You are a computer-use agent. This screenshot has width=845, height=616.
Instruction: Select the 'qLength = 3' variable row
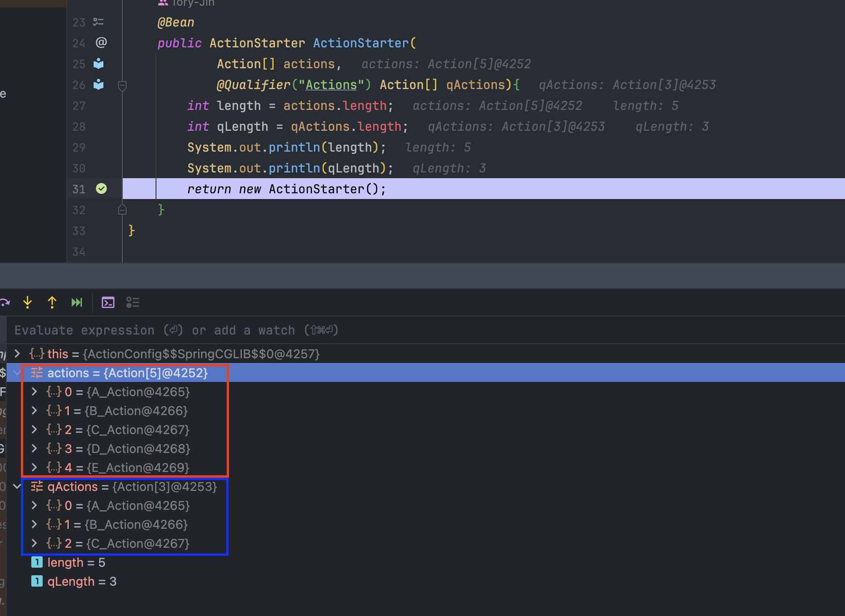click(426, 581)
